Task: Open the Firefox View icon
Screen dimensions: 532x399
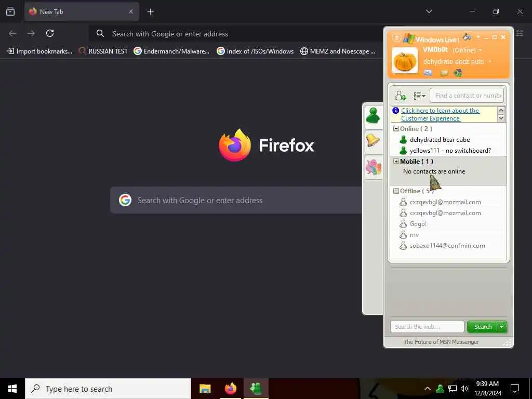Action: (10, 11)
